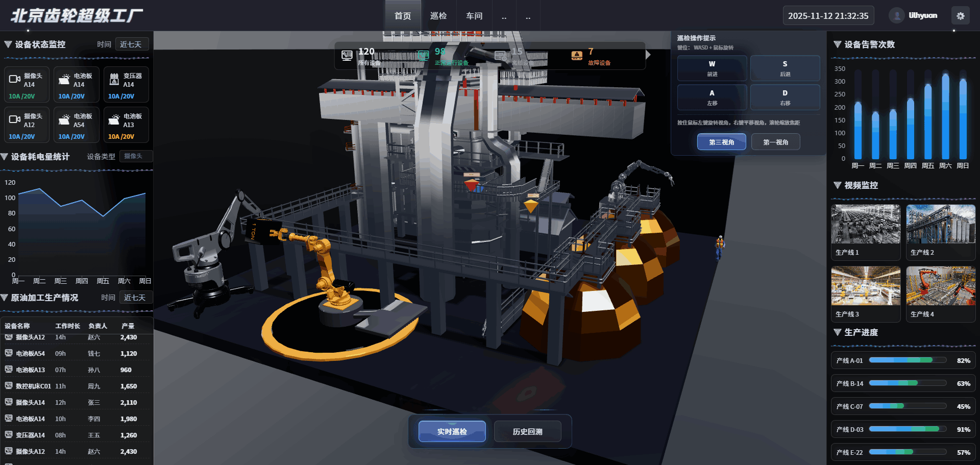Go to the 巡检 tab
980x465 pixels.
(438, 16)
